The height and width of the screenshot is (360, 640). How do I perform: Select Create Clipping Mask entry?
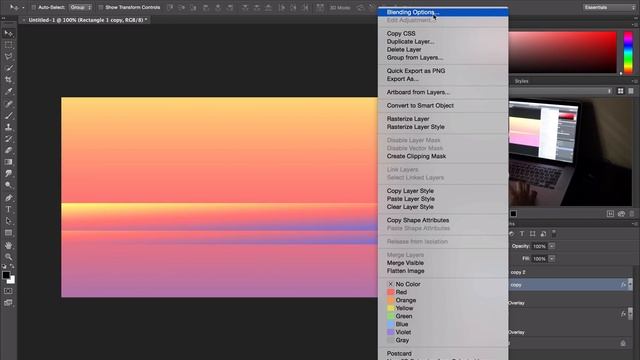(443, 156)
